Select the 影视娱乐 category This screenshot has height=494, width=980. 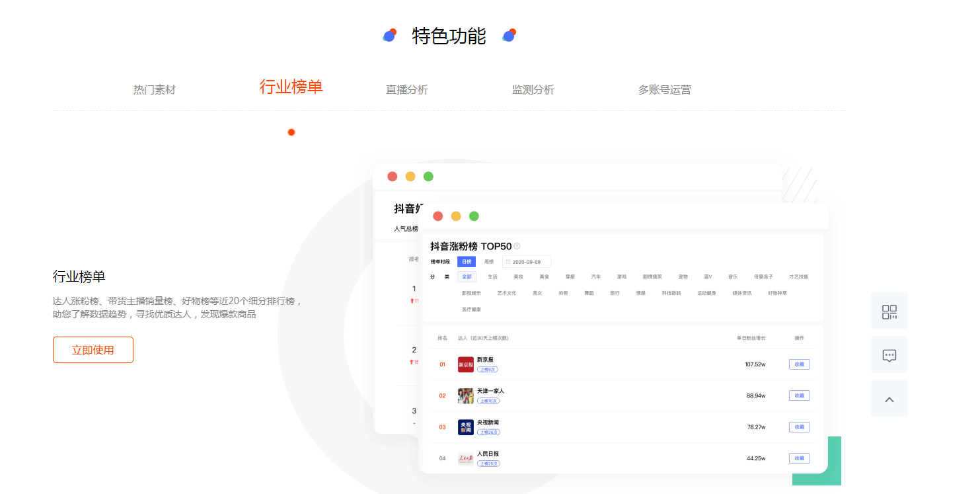click(x=472, y=293)
